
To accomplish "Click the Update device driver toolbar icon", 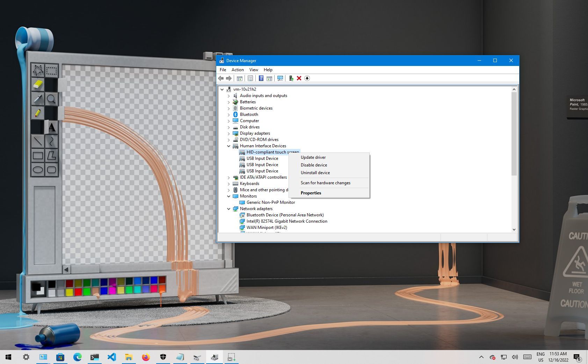I will point(291,78).
